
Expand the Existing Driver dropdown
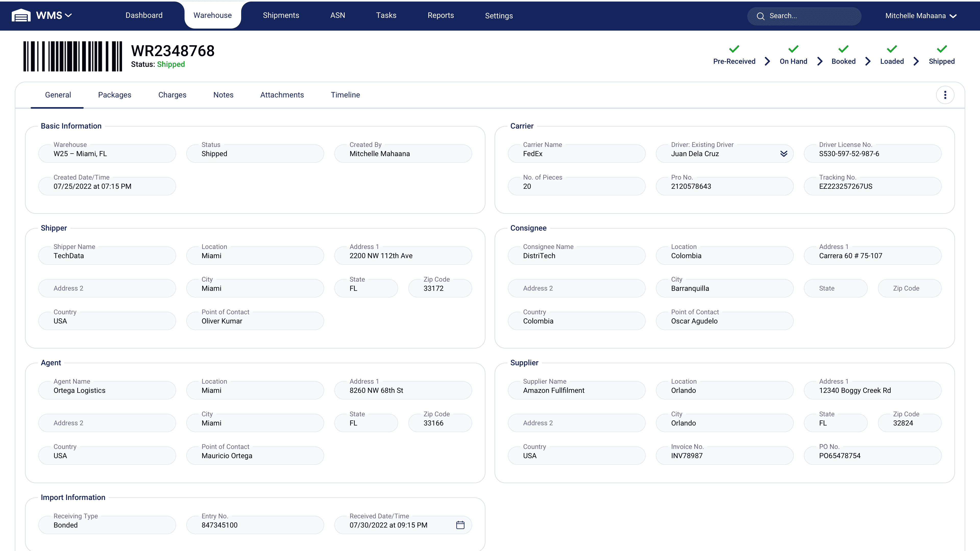(x=784, y=154)
